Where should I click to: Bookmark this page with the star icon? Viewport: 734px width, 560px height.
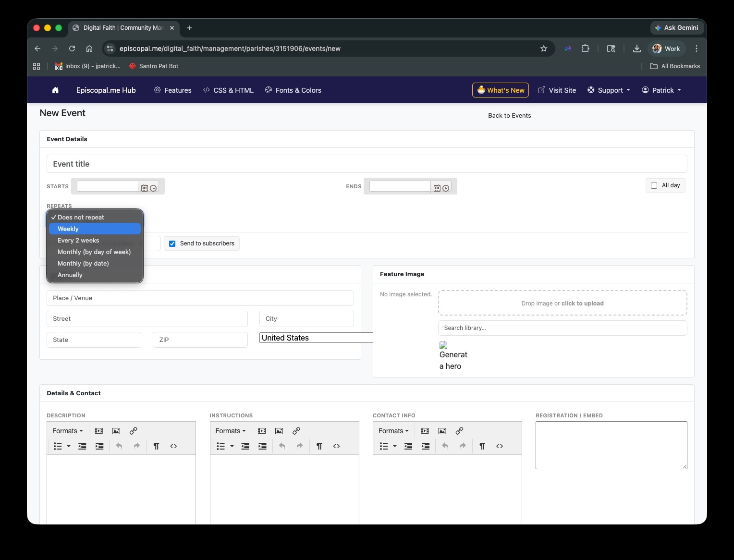coord(544,49)
